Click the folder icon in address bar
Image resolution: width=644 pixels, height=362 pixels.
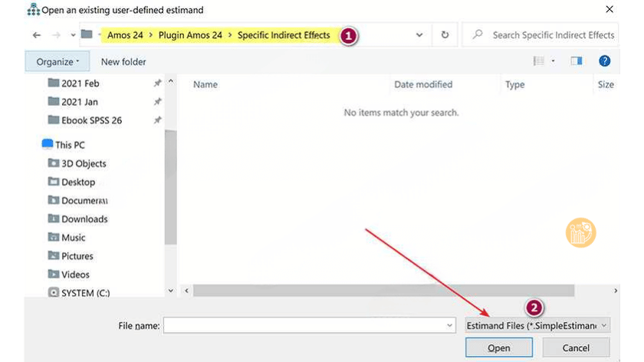pyautogui.click(x=86, y=34)
